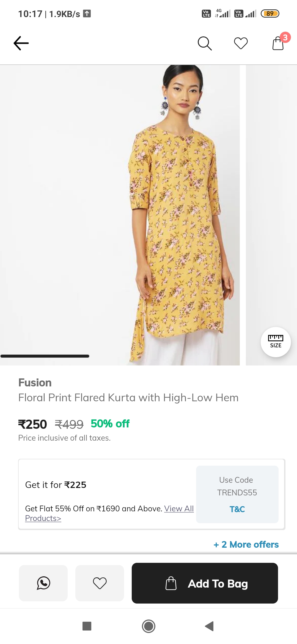This screenshot has height=644, width=297.
Task: Open search with magnifier icon
Action: [x=205, y=43]
